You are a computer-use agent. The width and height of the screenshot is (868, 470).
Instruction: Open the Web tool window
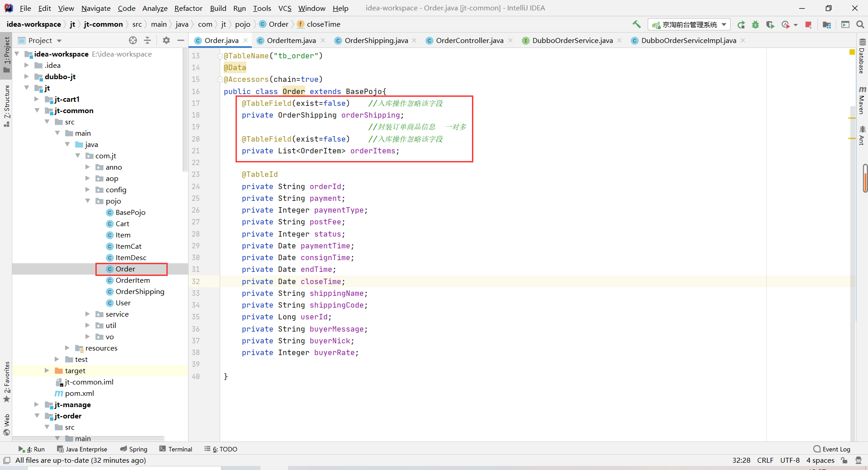pos(7,424)
